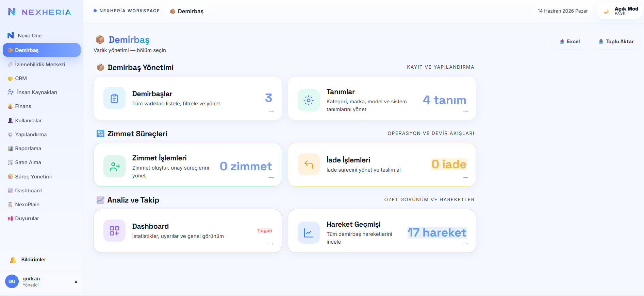Expand the gurkan user menu arrow
The width and height of the screenshot is (644, 296).
[x=76, y=281]
